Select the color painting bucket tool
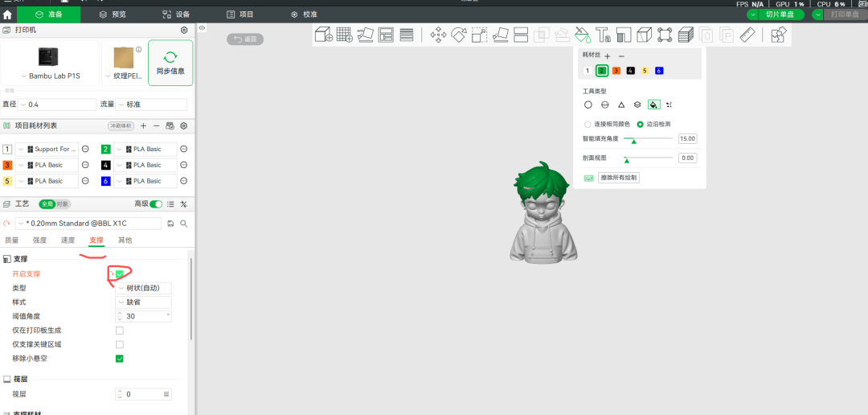This screenshot has height=415, width=868. [583, 35]
